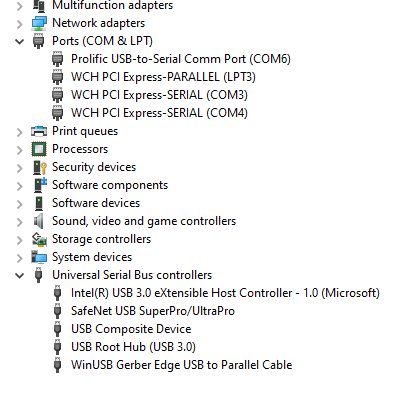Collapse the Ports (COM & LPT) category
Viewport: 405px width, 415px height.
20,41
